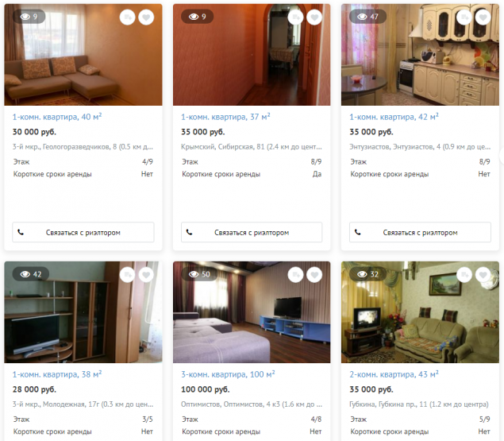This screenshot has width=504, height=441.
Task: Add the 38 m² Молодежная apartment to comparison
Action: [128, 275]
